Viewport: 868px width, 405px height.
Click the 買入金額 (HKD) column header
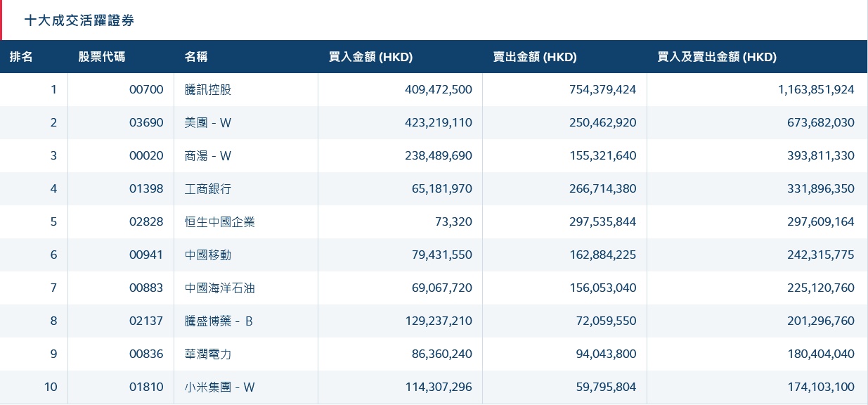point(370,57)
